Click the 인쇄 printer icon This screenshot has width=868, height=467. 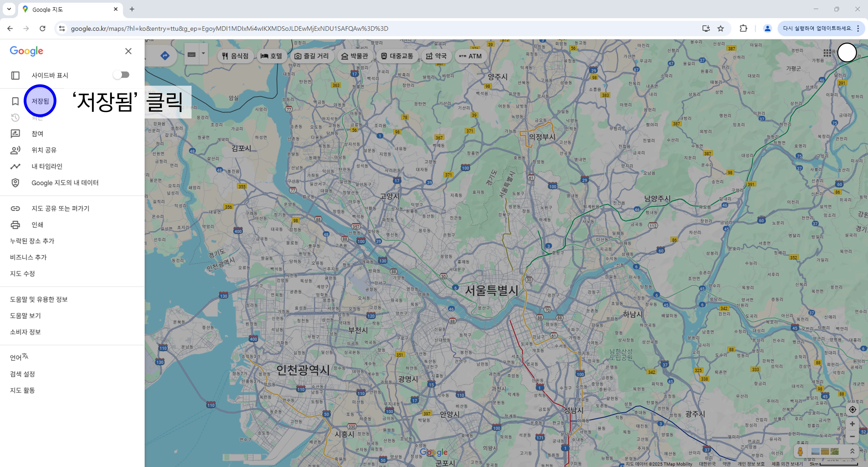(15, 225)
